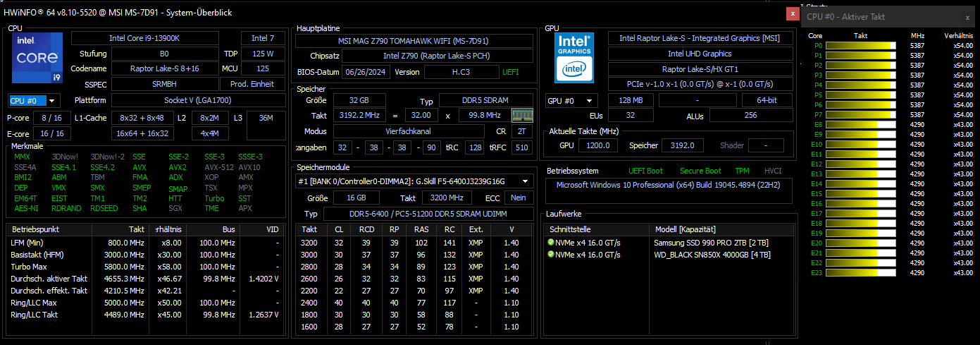Click the Intel Graphics logo

[x=574, y=56]
